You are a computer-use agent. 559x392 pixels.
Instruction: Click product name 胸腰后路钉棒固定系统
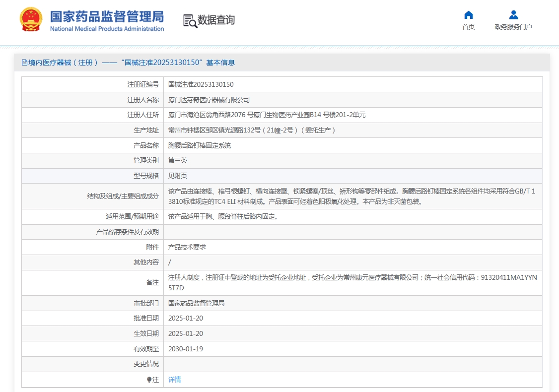click(x=199, y=145)
